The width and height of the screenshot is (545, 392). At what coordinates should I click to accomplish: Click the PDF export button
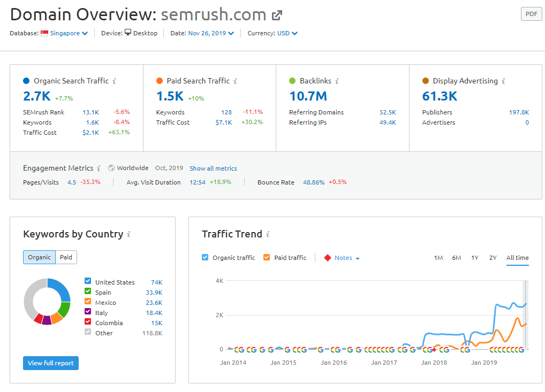tap(532, 14)
